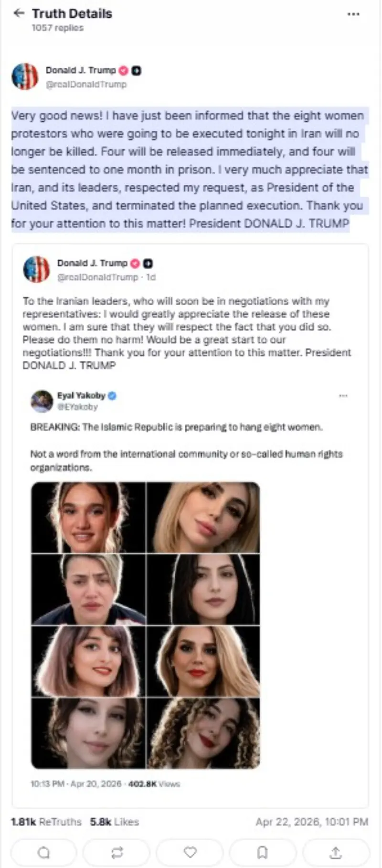Bookmark this Truth

[x=263, y=852]
